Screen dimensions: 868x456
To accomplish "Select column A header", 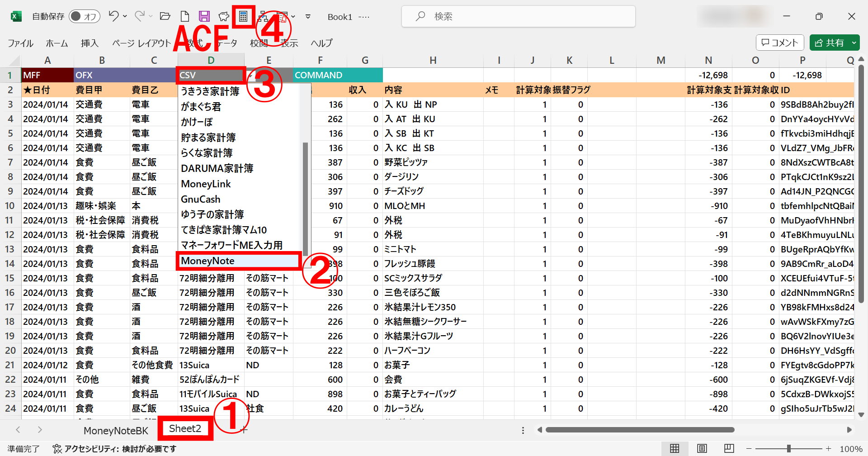I will click(x=47, y=61).
